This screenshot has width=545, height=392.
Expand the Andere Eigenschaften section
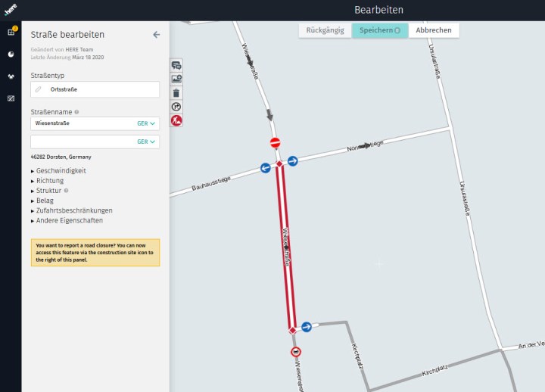[x=70, y=220]
